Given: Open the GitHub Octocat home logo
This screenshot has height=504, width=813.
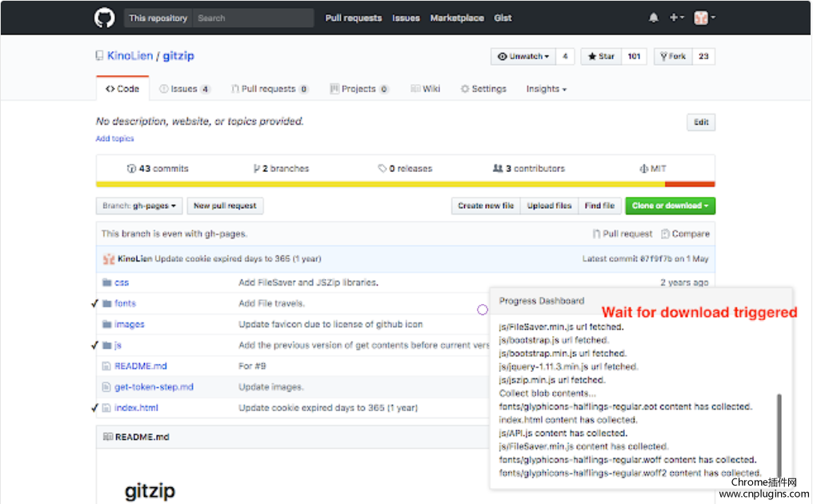Looking at the screenshot, I should (104, 18).
